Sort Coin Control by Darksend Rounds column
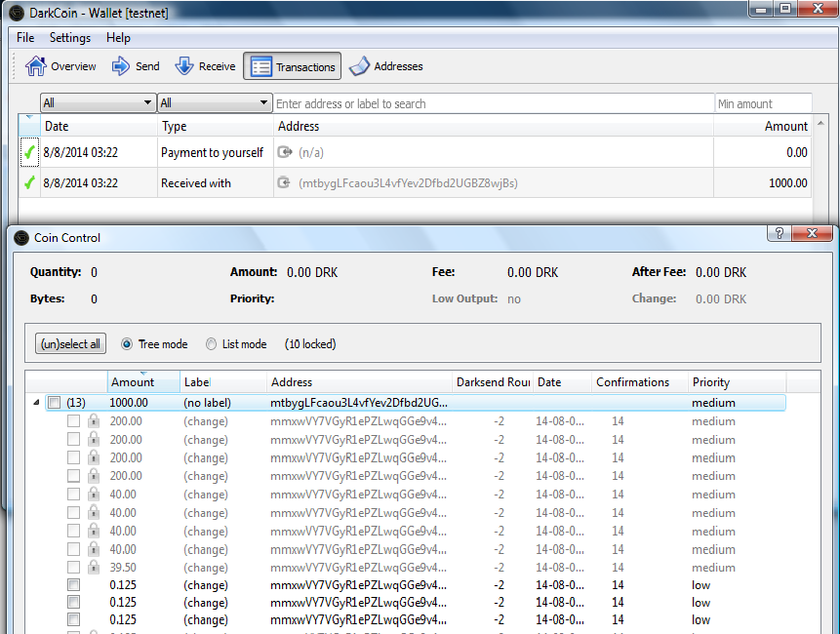 point(493,381)
